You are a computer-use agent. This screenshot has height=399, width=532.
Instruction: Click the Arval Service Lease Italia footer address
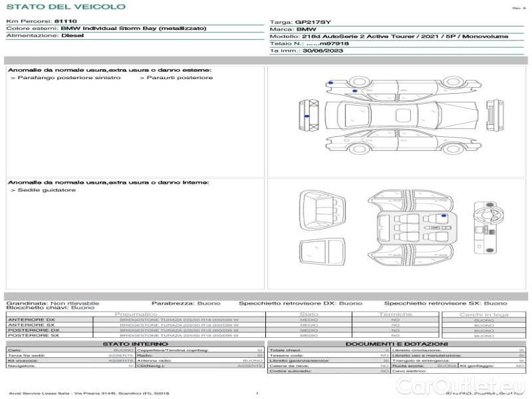89,394
